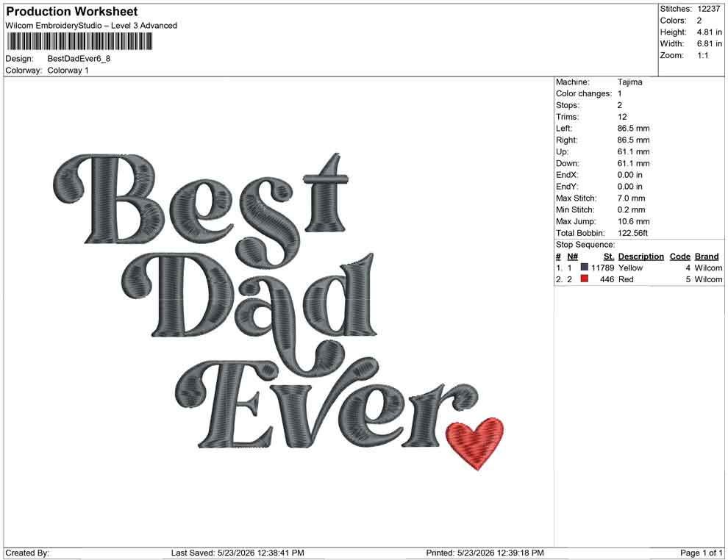
Task: Click the Stops value 2
Action: (620, 105)
